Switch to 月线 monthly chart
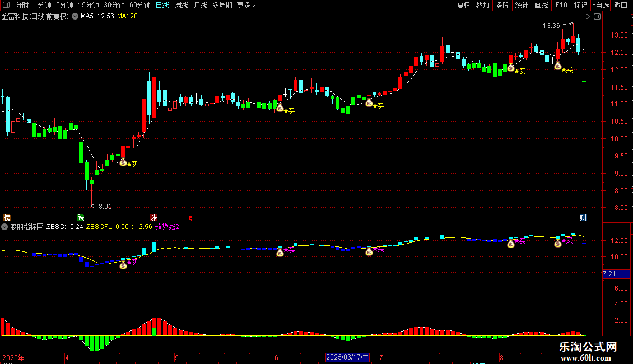The image size is (633, 364). coord(200,5)
